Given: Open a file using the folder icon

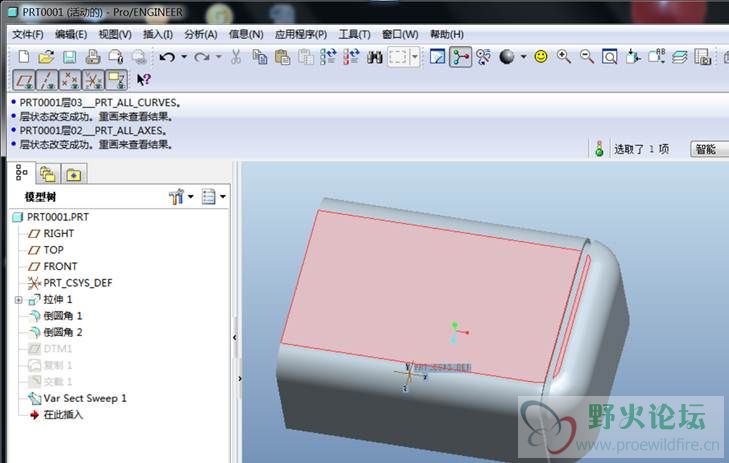Looking at the screenshot, I should 46,57.
